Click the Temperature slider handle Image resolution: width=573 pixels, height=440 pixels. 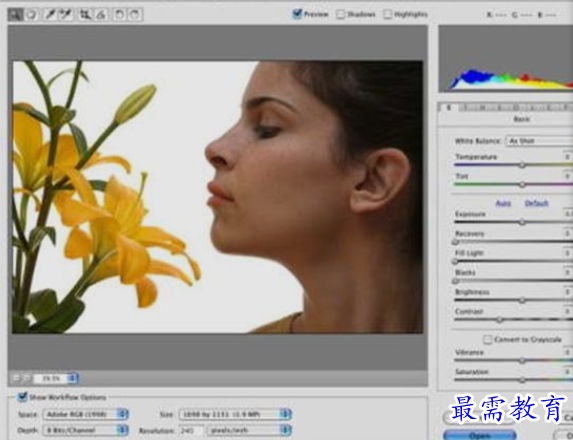pos(522,165)
